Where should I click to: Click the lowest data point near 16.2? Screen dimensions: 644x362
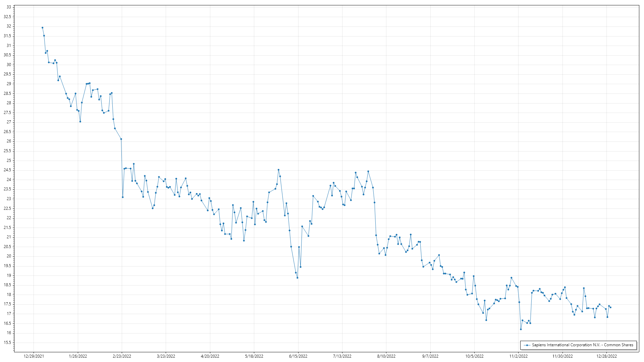click(x=521, y=329)
